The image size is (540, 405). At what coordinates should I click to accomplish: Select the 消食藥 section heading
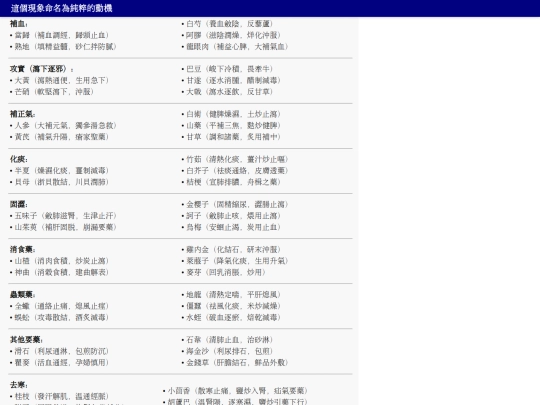pyautogui.click(x=22, y=249)
